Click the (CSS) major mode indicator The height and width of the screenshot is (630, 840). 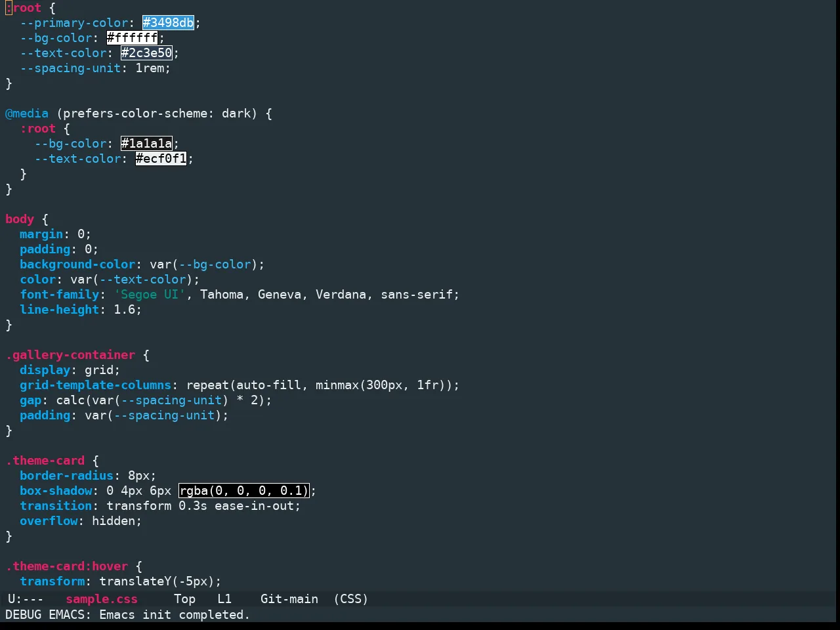click(x=351, y=599)
